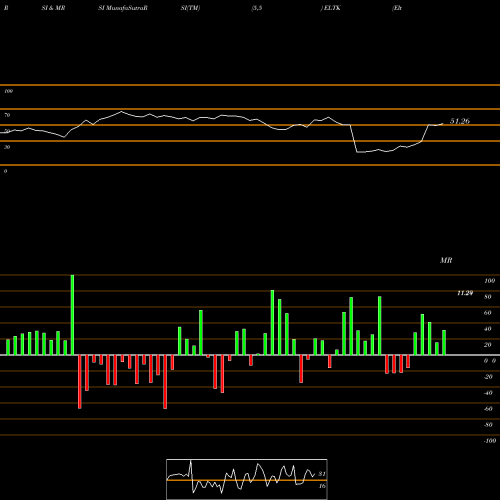The height and width of the screenshot is (500, 500).
Task: Click the 'SI MunafaSutraR' header text
Action: tap(123, 8)
